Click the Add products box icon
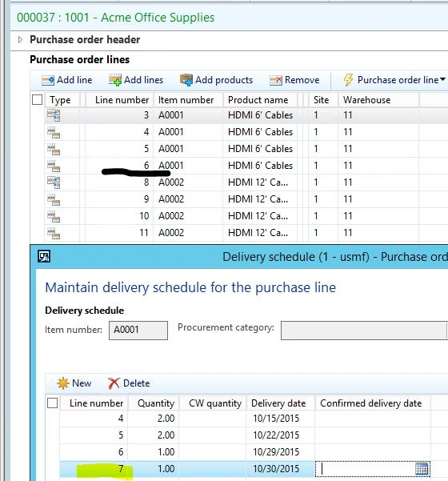 [186, 80]
